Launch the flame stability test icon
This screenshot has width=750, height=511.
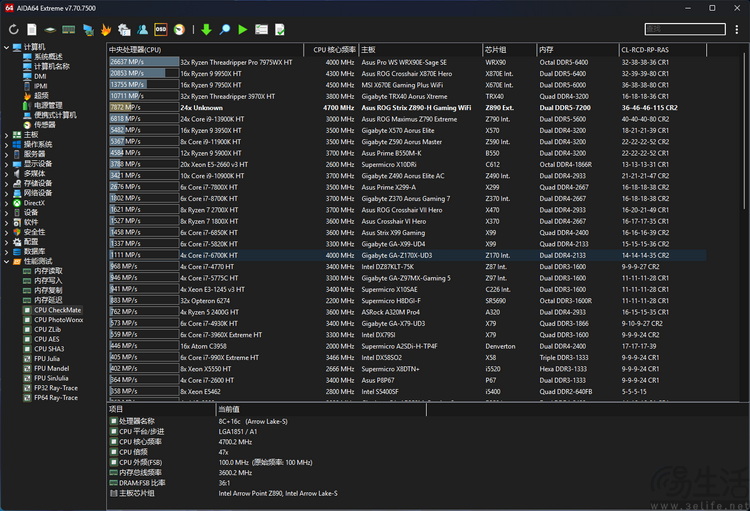(106, 30)
